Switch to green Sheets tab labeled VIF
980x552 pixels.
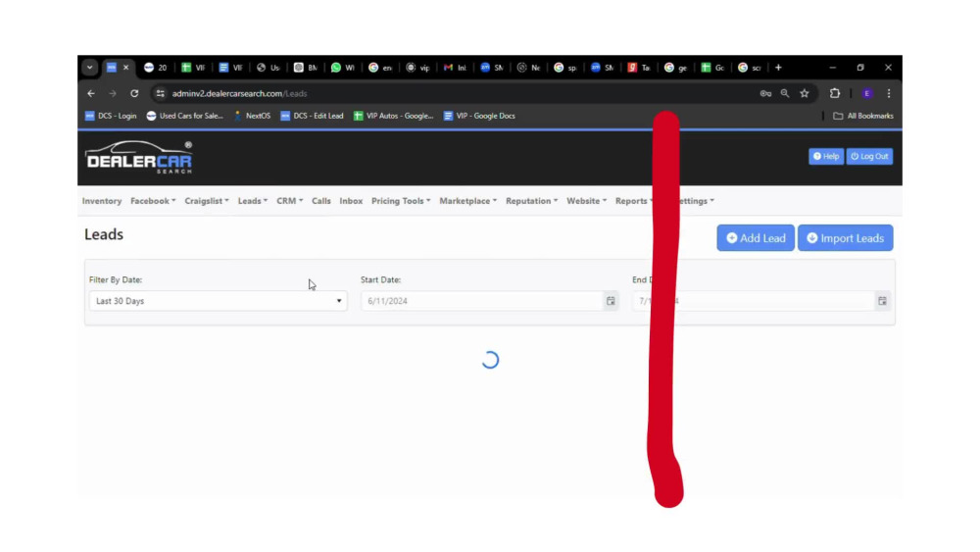(x=193, y=68)
